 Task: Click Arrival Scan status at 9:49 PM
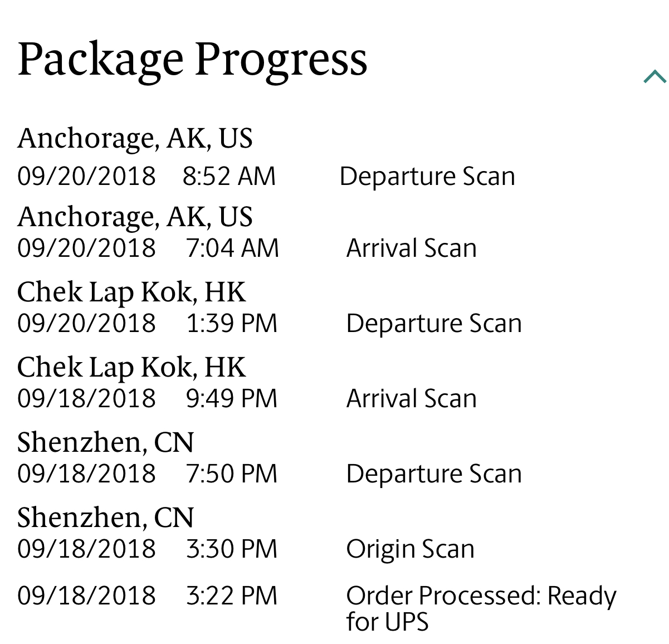(411, 398)
